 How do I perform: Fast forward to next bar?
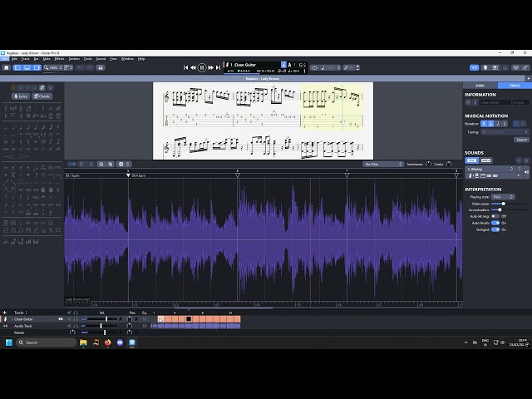(x=210, y=67)
